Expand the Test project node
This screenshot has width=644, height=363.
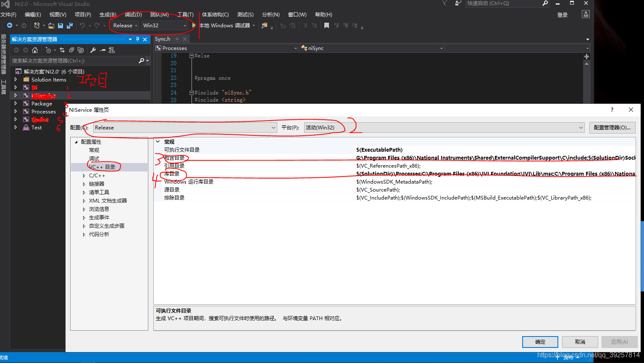coord(16,127)
